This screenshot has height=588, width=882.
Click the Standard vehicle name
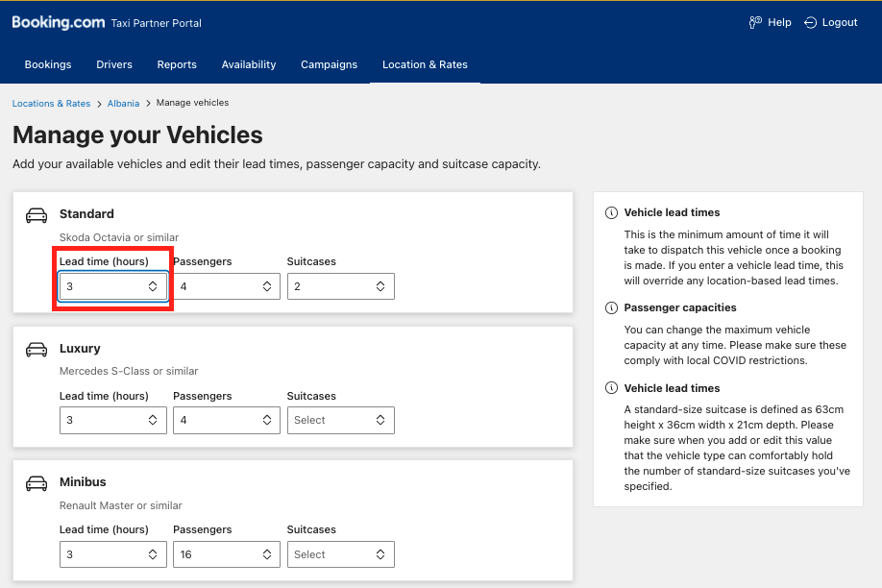[86, 214]
